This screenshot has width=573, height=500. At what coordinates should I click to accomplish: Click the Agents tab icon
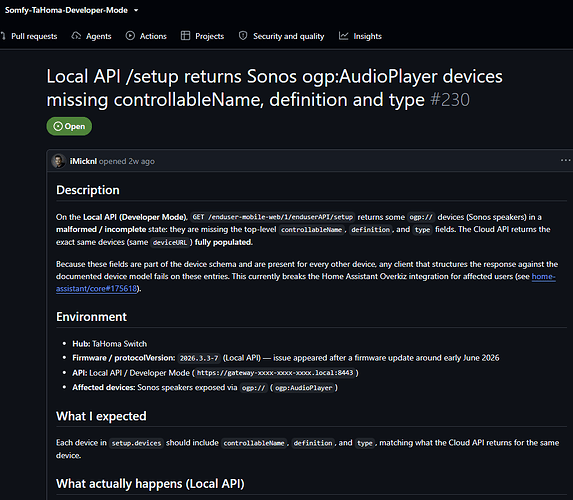[76, 36]
